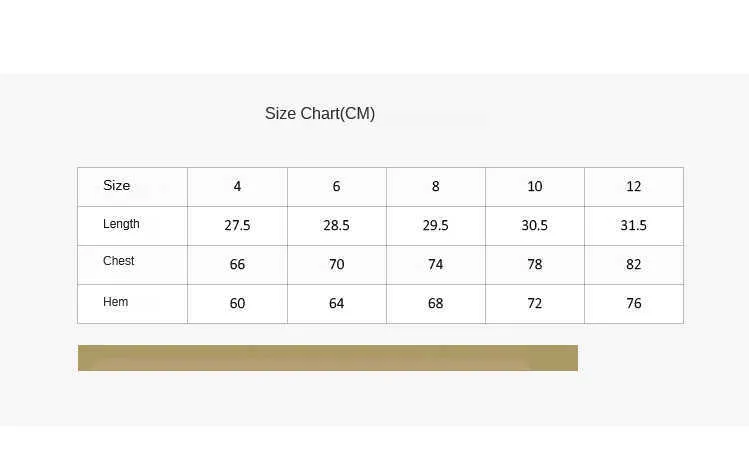
Task: Click the gold banner below the table
Action: coord(328,358)
